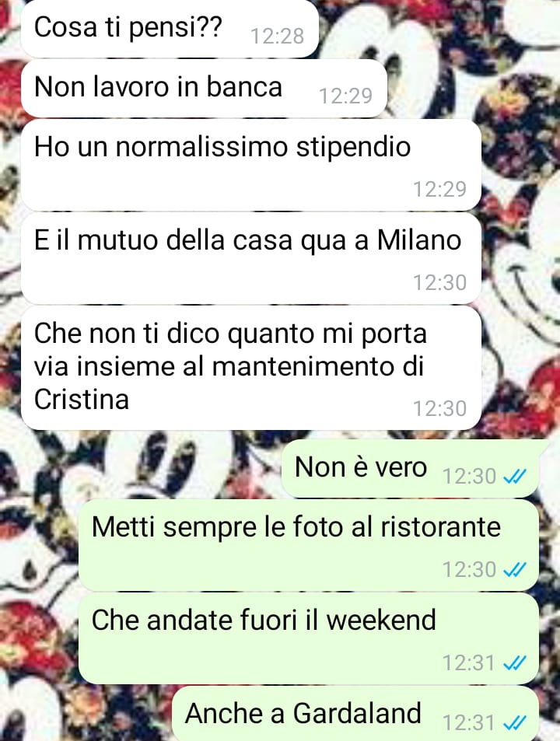Click the double-tick icon on the weekend message
The image size is (560, 741).
coord(515,663)
